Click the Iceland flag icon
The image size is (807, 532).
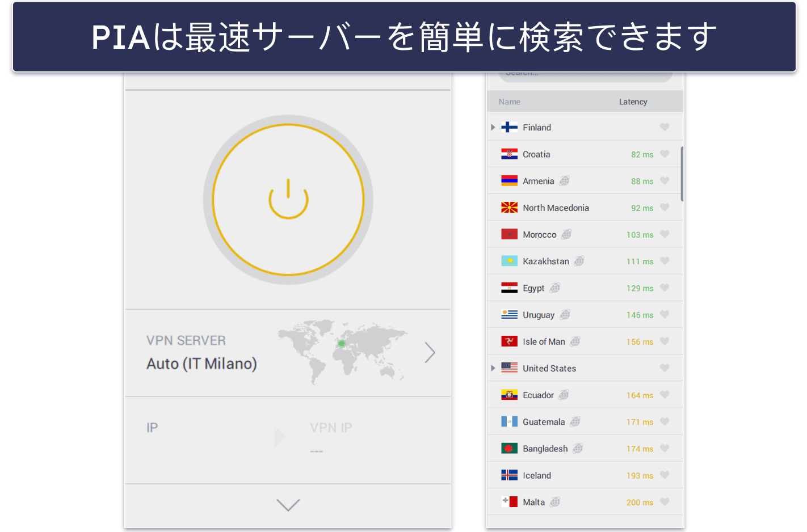pos(509,475)
